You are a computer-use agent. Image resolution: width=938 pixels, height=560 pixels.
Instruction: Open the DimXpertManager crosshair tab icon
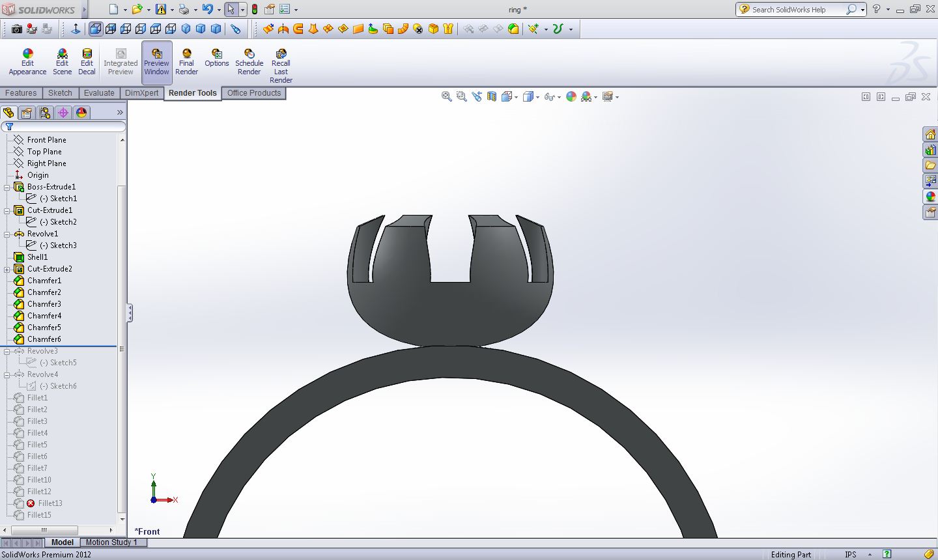click(x=63, y=113)
